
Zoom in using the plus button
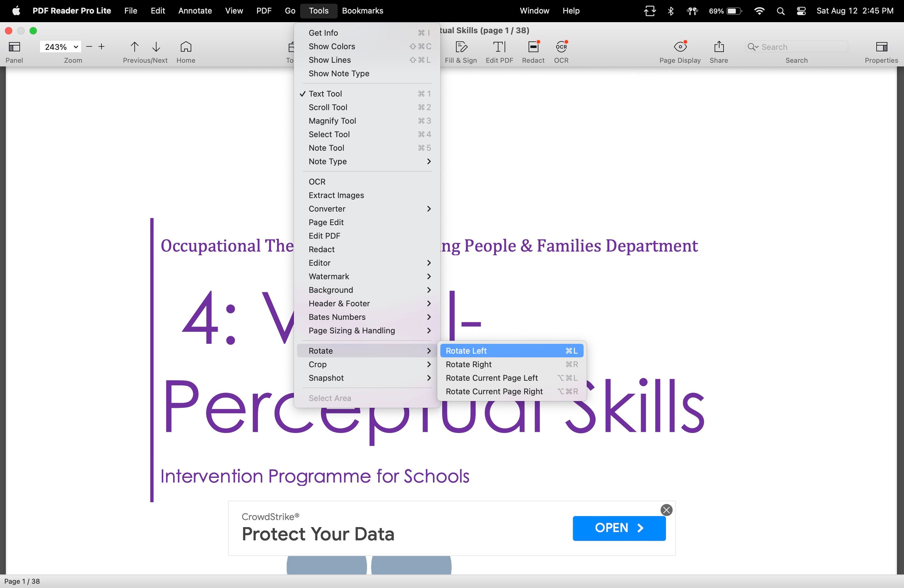101,46
